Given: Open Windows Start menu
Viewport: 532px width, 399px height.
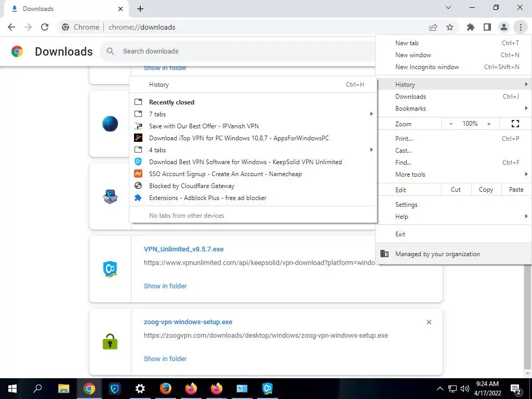Looking at the screenshot, I should point(12,389).
